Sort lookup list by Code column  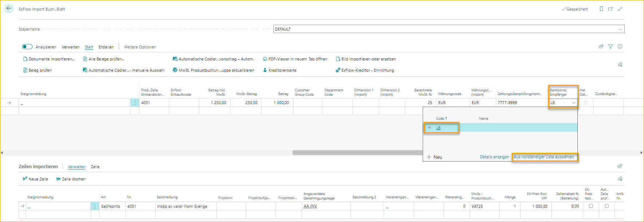pos(441,119)
